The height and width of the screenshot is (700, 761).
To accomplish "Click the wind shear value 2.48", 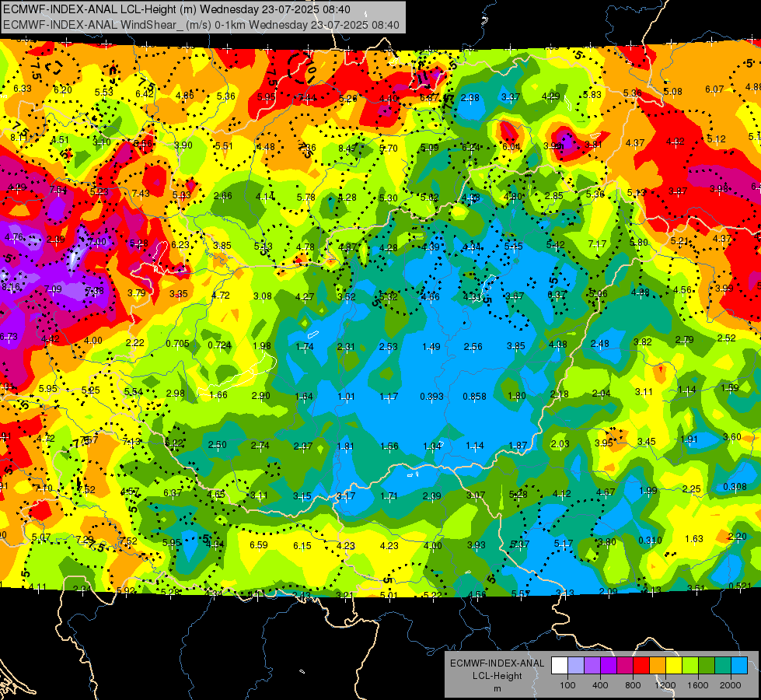I will (600, 344).
